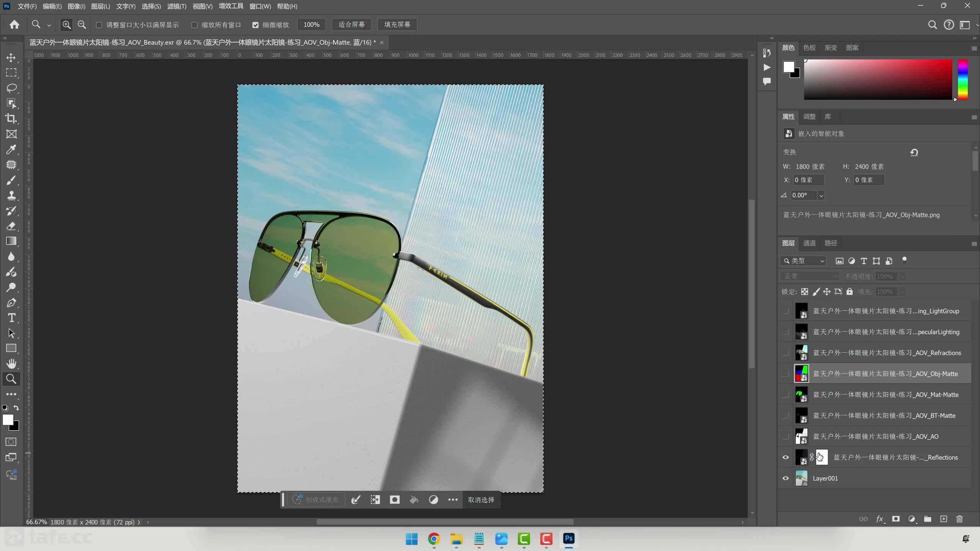Open the layer filter type dropdown
Image resolution: width=980 pixels, height=551 pixels.
tap(803, 261)
